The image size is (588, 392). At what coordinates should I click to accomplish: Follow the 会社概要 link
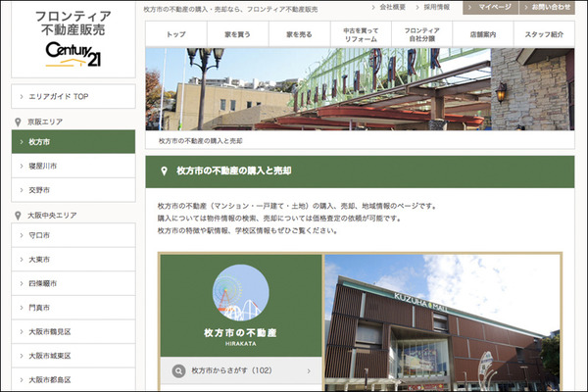pos(393,7)
